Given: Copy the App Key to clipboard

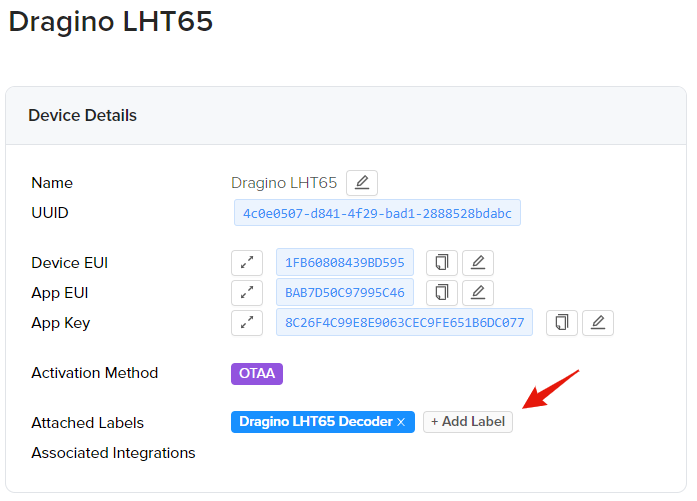Looking at the screenshot, I should tap(562, 323).
